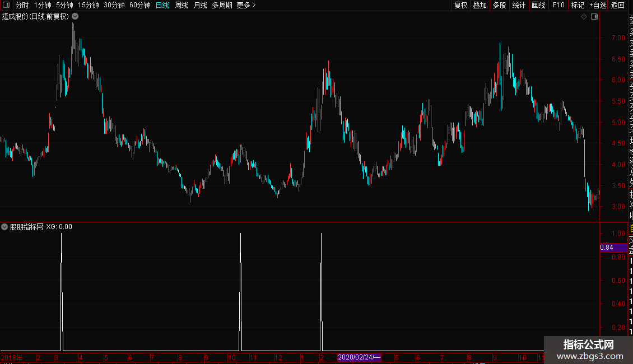Select the 1分钟 period tab
Image resolution: width=633 pixels, height=364 pixels.
(43, 5)
